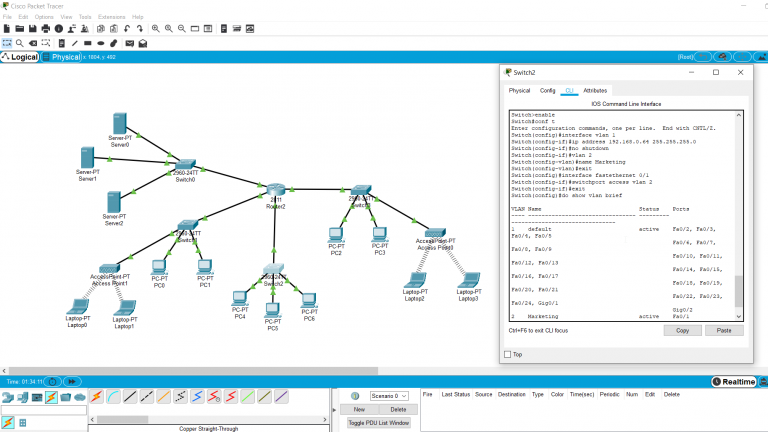Open network information icon
Screen dimensions: 768x432
[59, 29]
